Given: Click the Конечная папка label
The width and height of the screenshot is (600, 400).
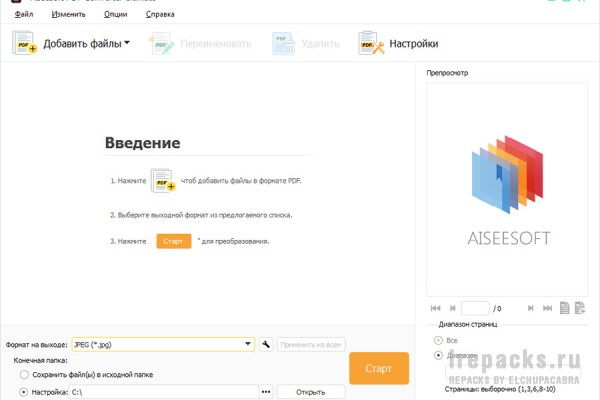Looking at the screenshot, I should pos(41,360).
